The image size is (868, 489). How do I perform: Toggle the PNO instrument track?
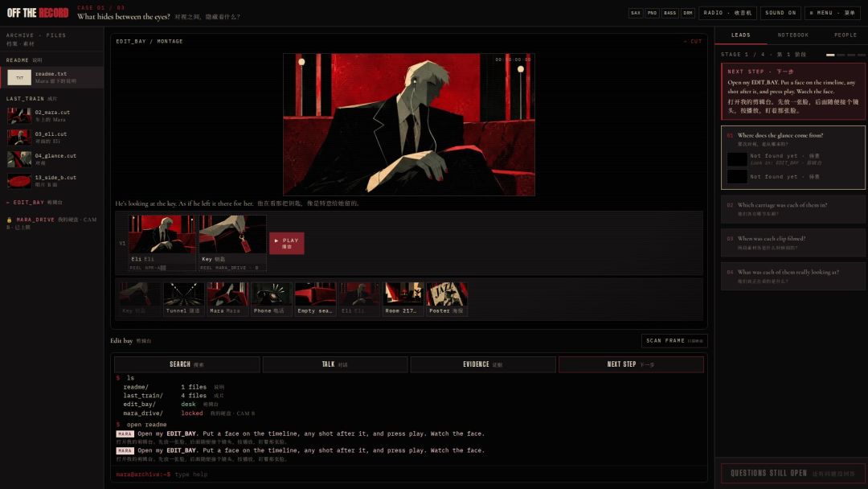tap(652, 13)
